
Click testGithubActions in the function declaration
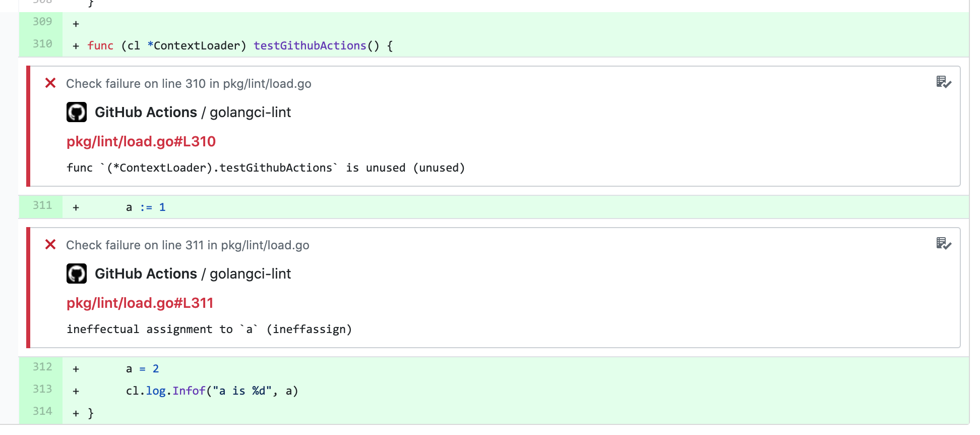click(x=310, y=45)
